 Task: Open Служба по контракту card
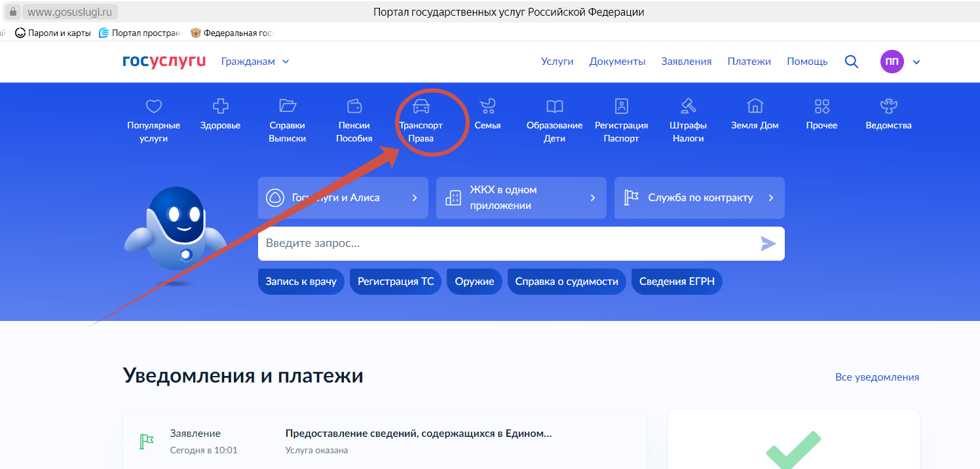(700, 198)
